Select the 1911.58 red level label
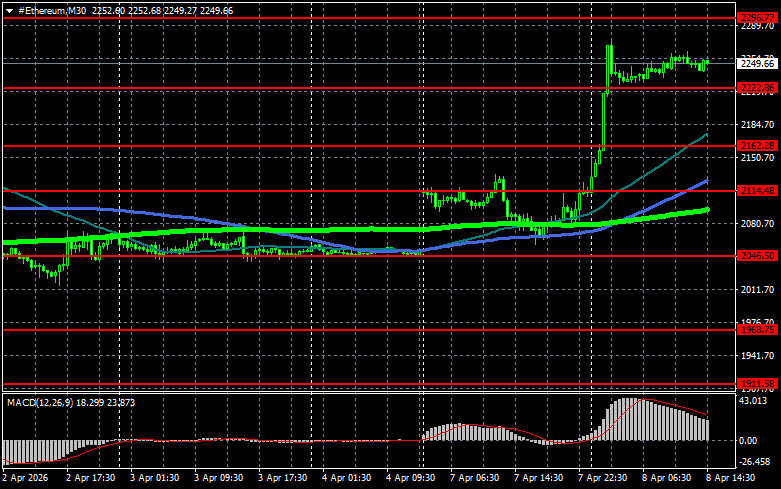 tap(757, 383)
